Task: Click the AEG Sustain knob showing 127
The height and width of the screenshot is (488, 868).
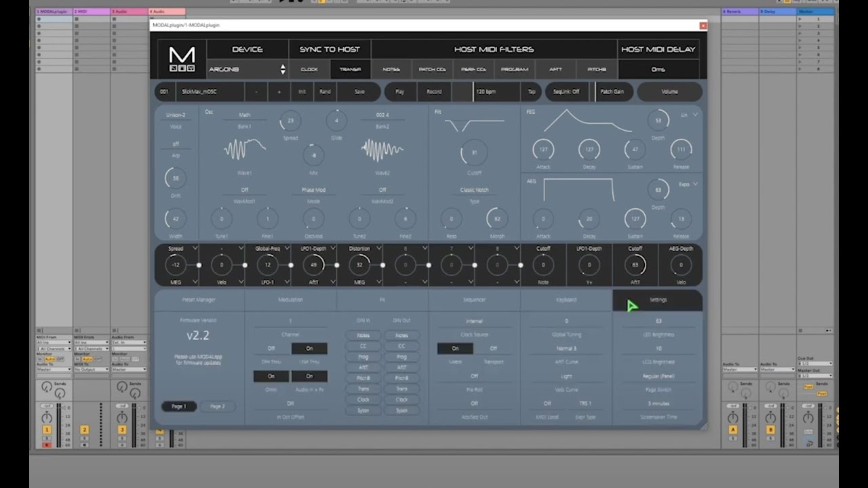Action: tap(635, 219)
